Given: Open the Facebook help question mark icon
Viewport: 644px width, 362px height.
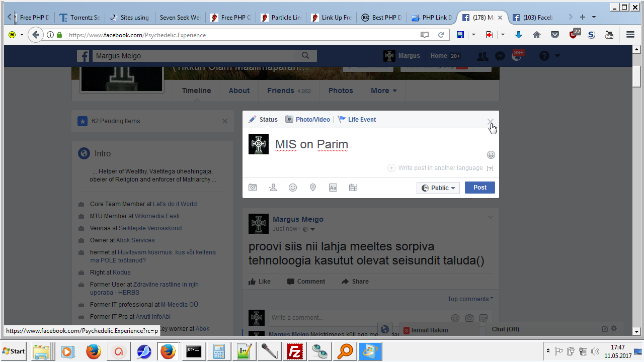Looking at the screenshot, I should click(544, 56).
